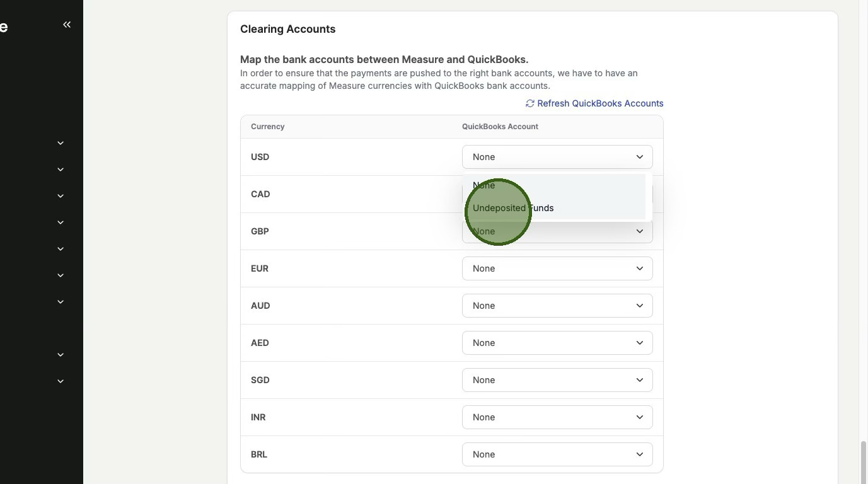Expand the second sidebar chevron from top
868x484 pixels.
[61, 170]
